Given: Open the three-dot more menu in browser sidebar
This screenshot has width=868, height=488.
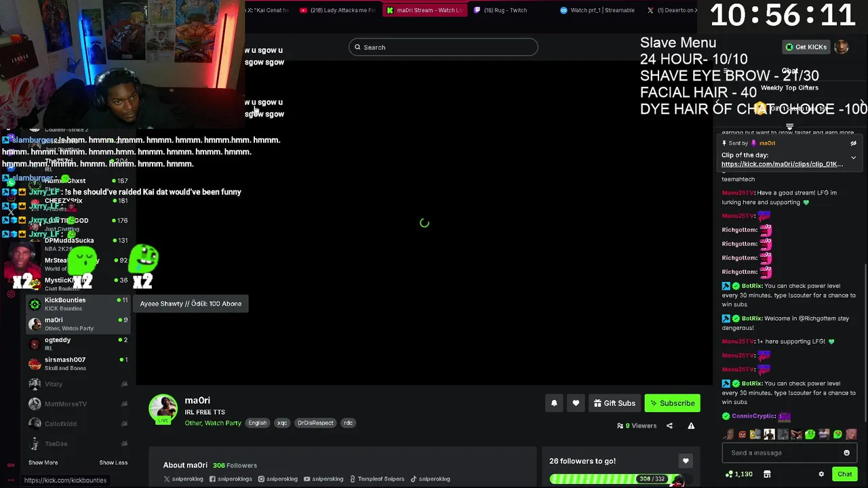Looking at the screenshot, I should coord(10,480).
